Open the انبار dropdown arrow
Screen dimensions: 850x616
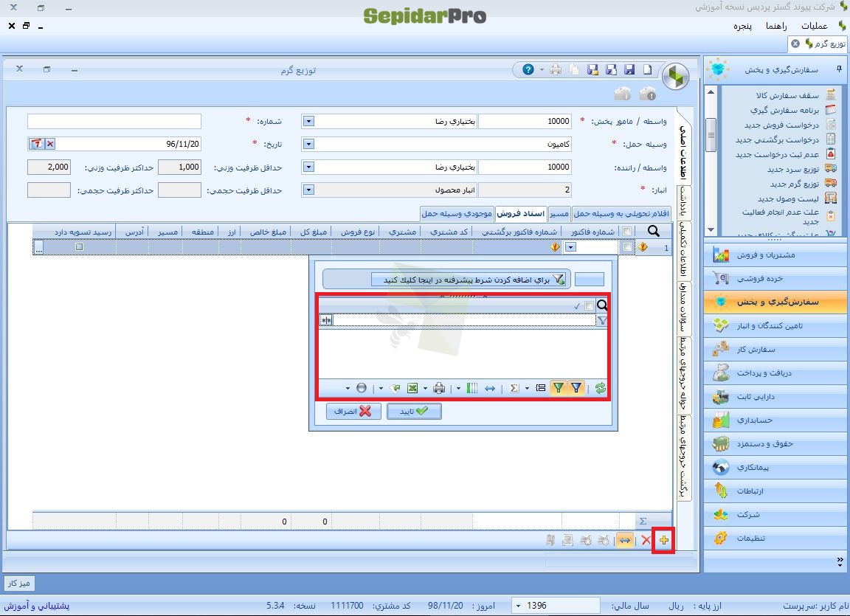click(308, 190)
